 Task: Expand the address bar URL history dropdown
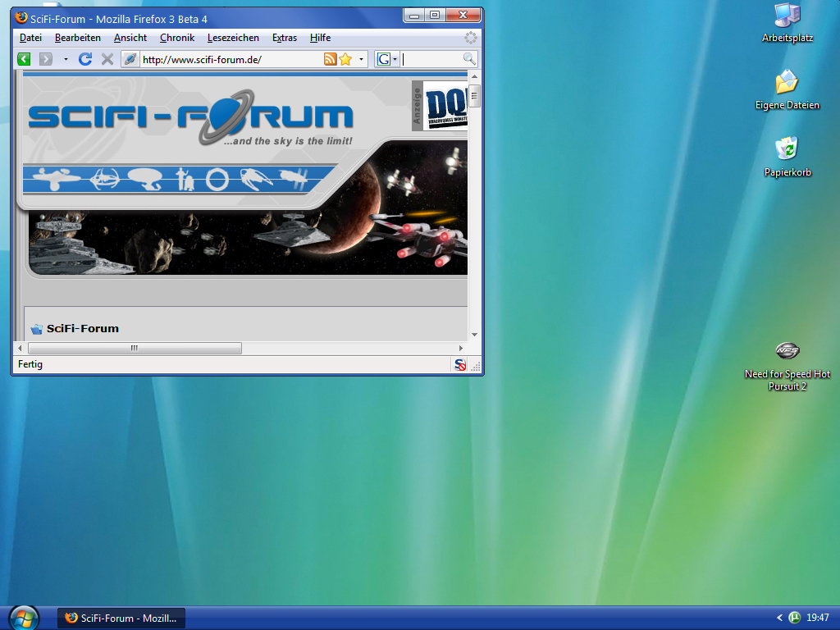[x=361, y=59]
